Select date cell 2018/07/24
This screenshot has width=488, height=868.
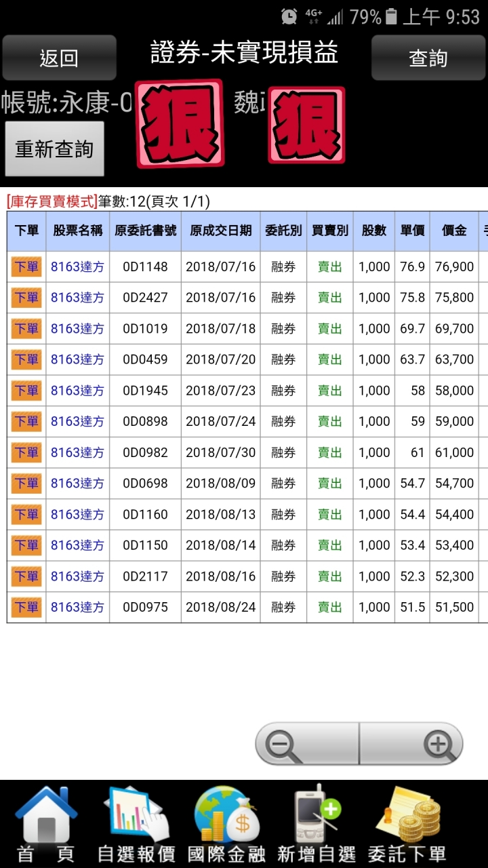[221, 421]
